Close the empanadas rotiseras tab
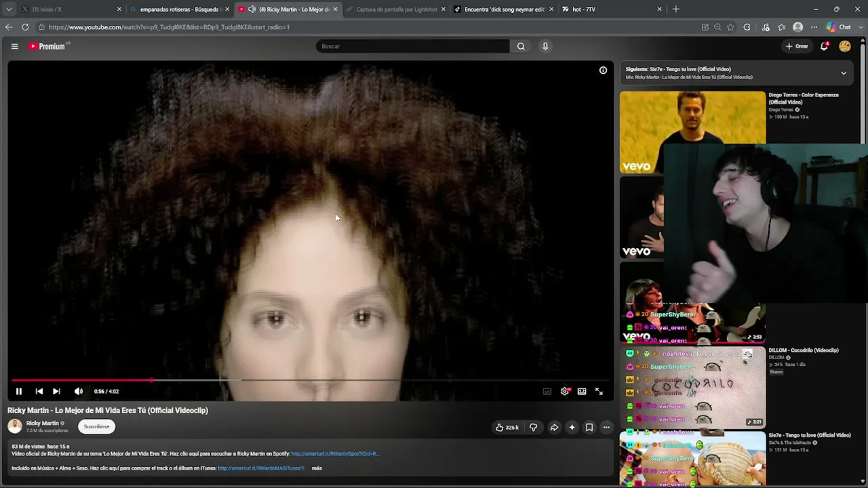Image resolution: width=868 pixels, height=488 pixels. click(x=227, y=9)
